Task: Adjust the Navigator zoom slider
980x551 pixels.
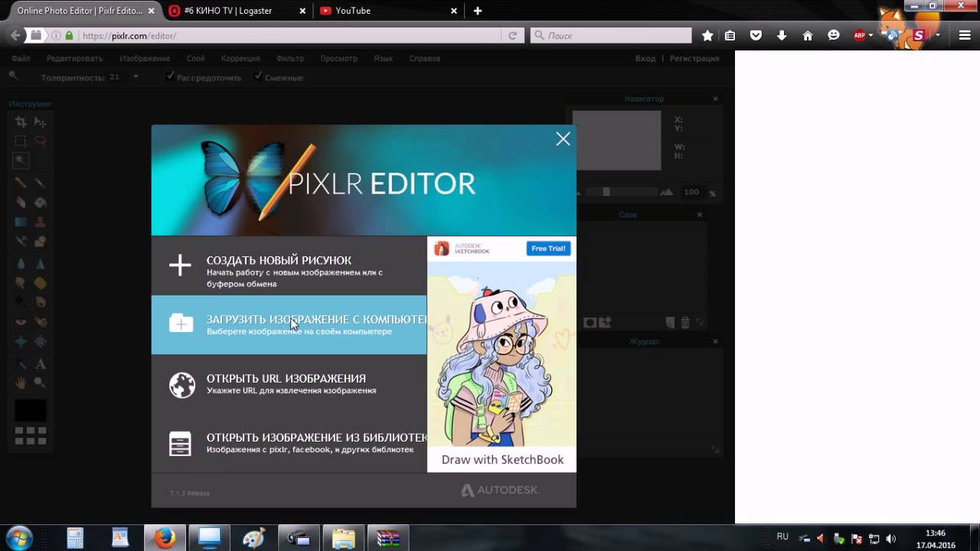Action: click(x=606, y=192)
